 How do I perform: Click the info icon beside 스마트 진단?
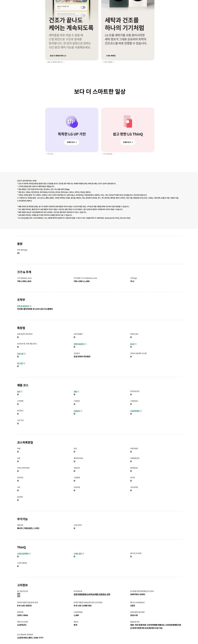tap(84, 554)
